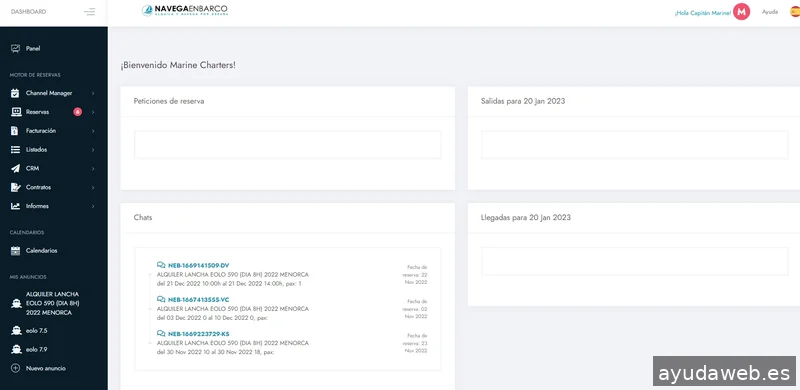Click the boat icon beside eolo 7.9
Image resolution: width=800 pixels, height=390 pixels.
tap(16, 350)
